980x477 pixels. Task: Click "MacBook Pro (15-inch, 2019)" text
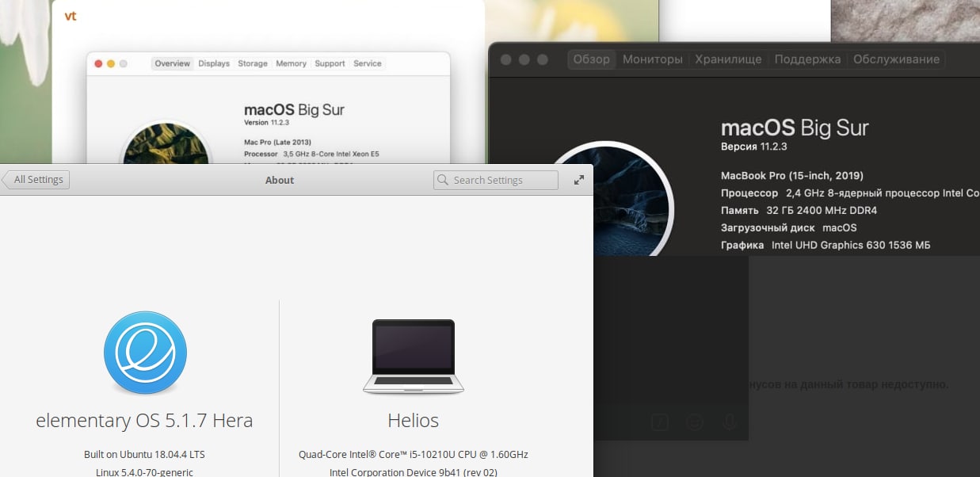click(x=792, y=176)
